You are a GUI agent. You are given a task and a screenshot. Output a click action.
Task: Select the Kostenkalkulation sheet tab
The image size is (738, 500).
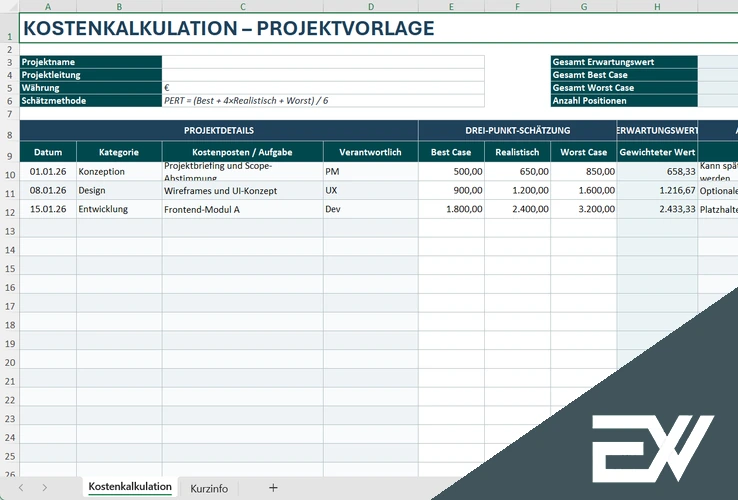click(130, 487)
